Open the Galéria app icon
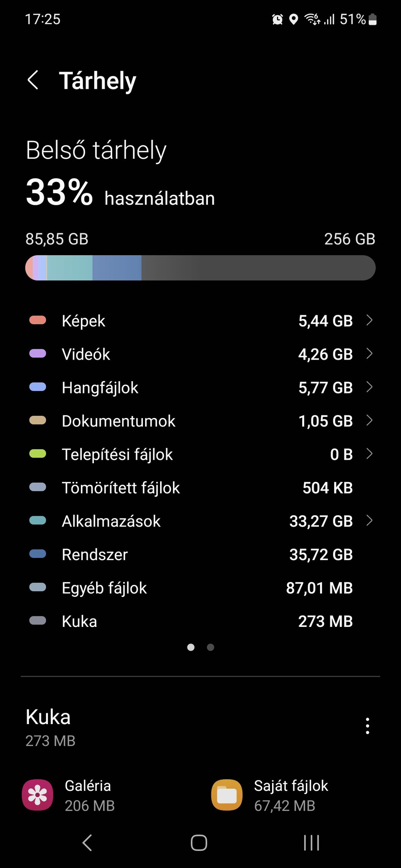This screenshot has width=401, height=868. pos(38,795)
